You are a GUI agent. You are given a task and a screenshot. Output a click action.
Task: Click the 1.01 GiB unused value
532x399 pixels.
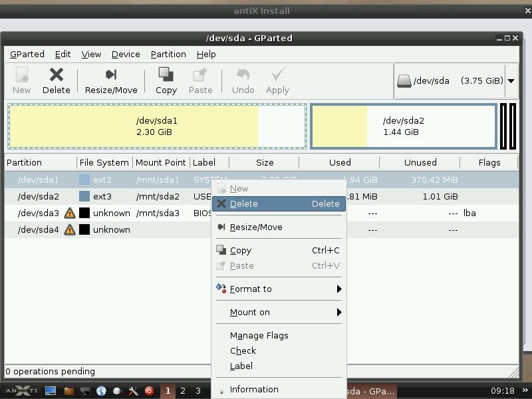(440, 196)
